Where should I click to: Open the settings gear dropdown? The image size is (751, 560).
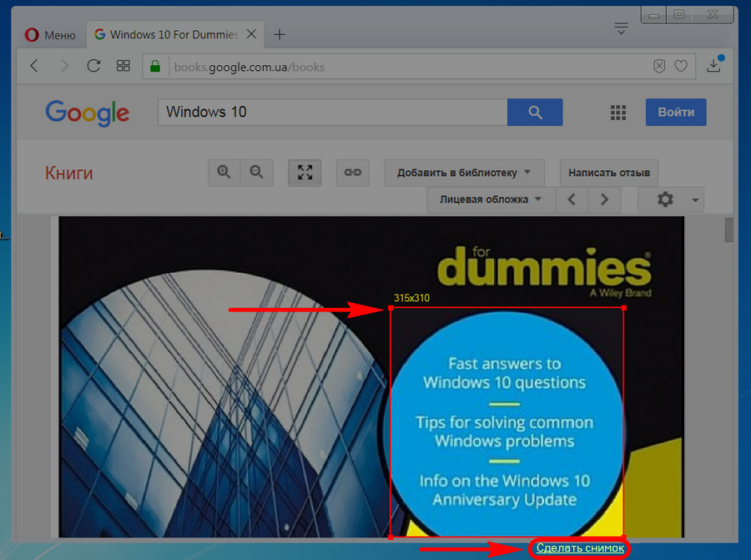671,199
